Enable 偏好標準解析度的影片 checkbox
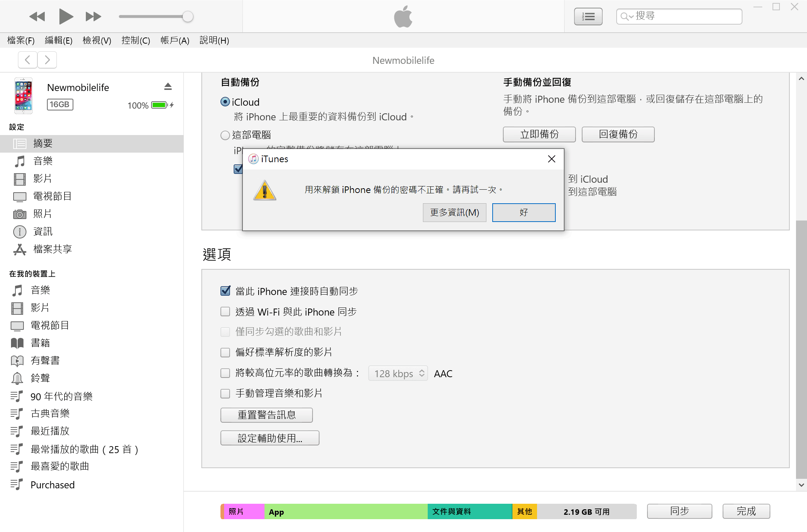Image resolution: width=807 pixels, height=532 pixels. tap(225, 353)
